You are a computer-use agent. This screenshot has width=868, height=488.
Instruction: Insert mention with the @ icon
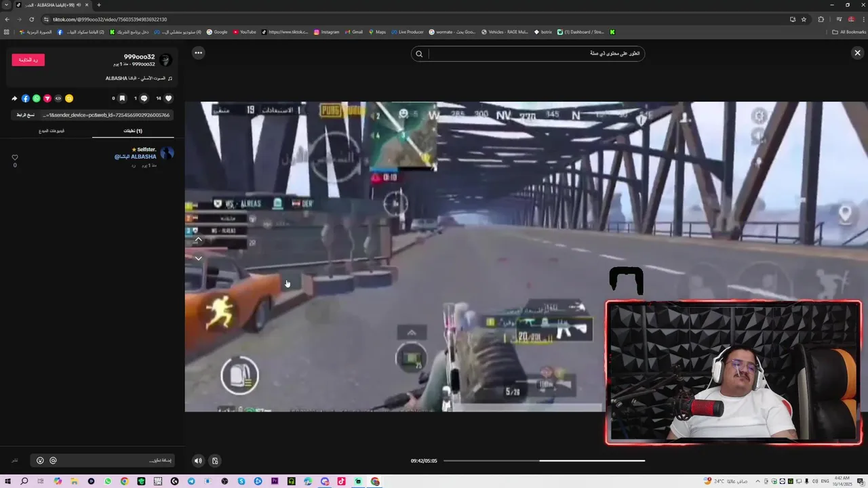tap(53, 461)
